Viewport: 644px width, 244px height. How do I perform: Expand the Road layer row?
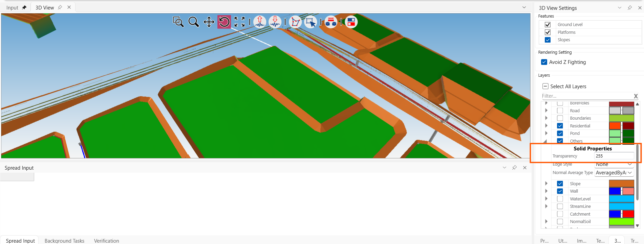pyautogui.click(x=546, y=111)
